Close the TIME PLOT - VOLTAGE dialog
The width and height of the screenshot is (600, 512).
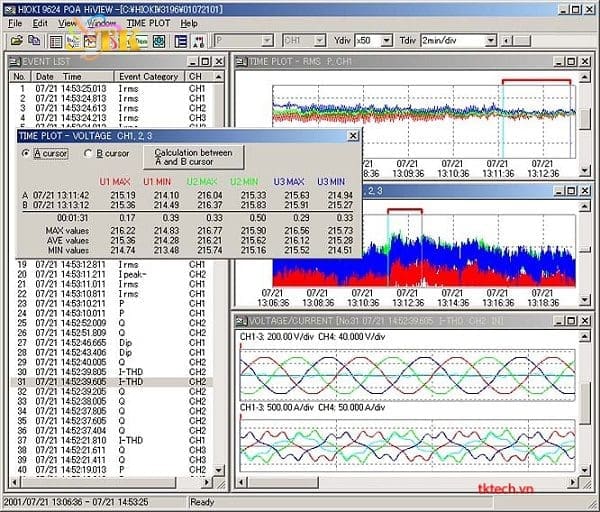tap(352, 135)
